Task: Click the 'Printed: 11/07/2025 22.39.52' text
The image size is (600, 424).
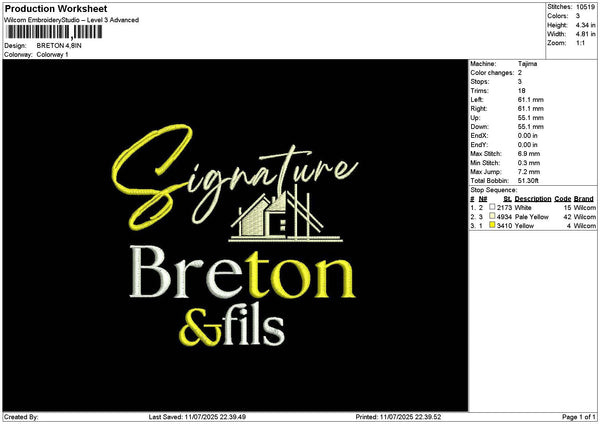Action: tap(398, 417)
